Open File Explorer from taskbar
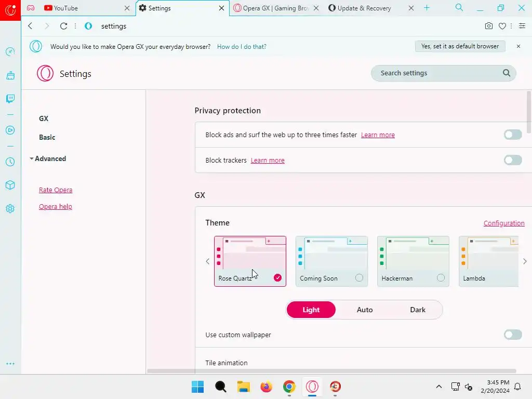The image size is (532, 399). [x=243, y=387]
